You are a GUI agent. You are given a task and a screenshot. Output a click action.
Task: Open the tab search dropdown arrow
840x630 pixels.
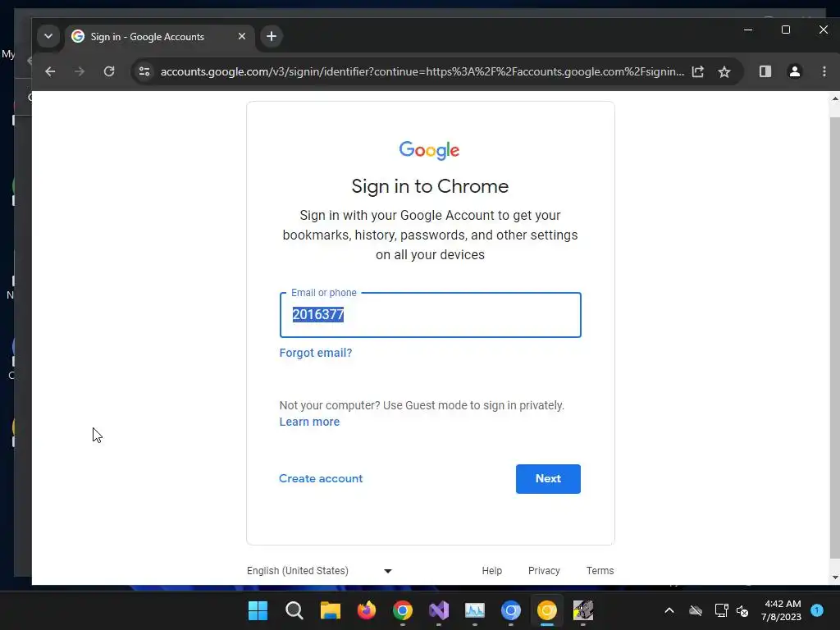[x=48, y=36]
